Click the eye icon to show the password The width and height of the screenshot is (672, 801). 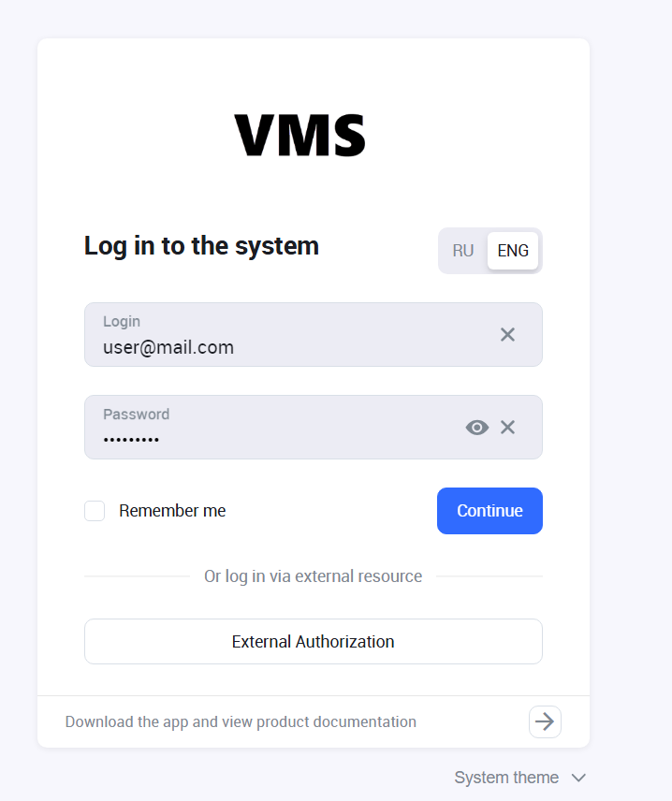pos(476,427)
